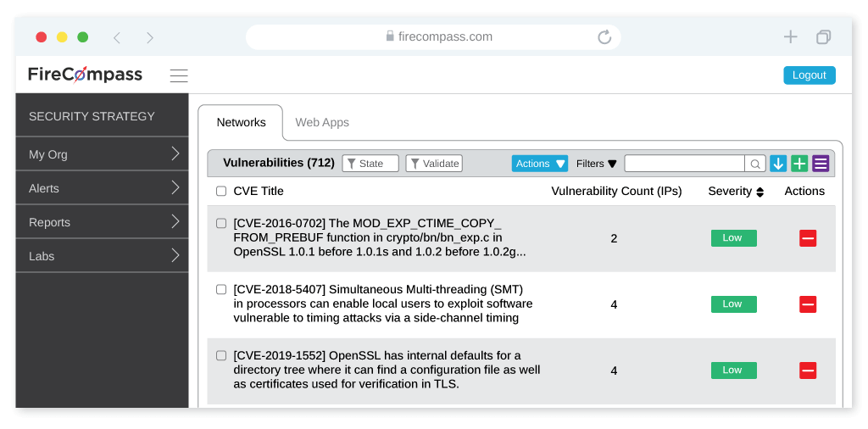Click the red minus icon for CVE-2018-5407

pyautogui.click(x=808, y=304)
